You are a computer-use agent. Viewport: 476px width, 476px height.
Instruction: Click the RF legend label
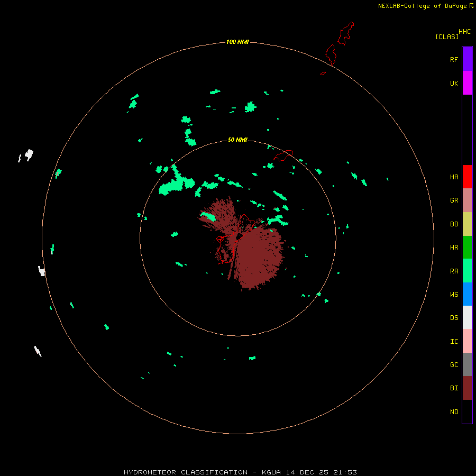[454, 59]
